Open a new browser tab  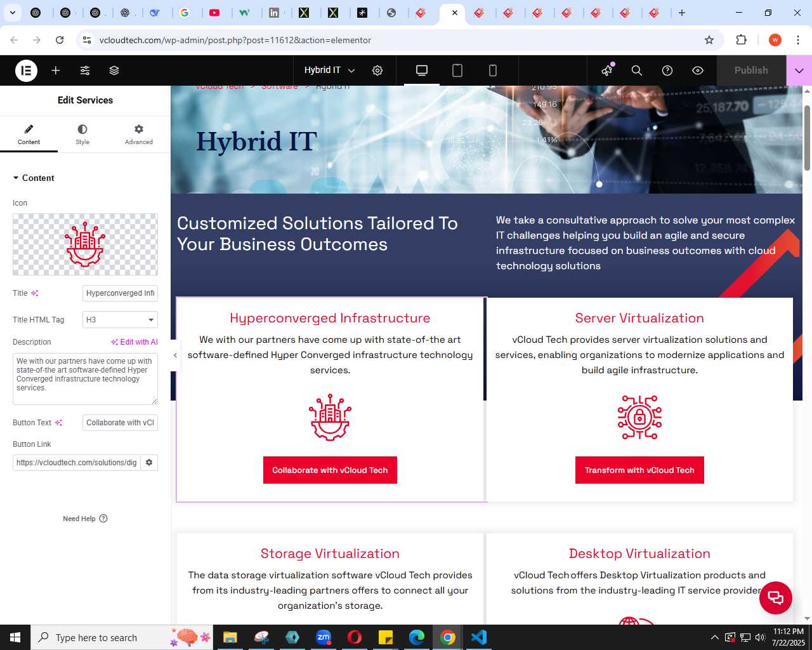coord(682,13)
